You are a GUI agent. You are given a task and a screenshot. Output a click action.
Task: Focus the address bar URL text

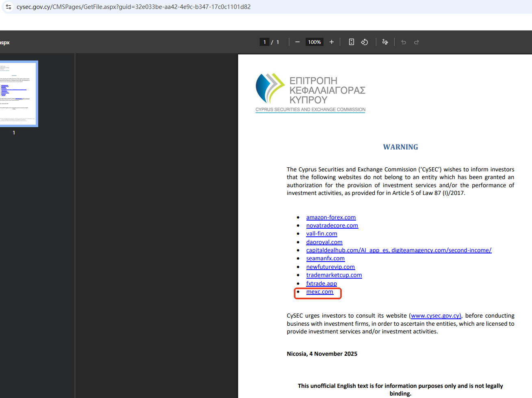point(134,7)
